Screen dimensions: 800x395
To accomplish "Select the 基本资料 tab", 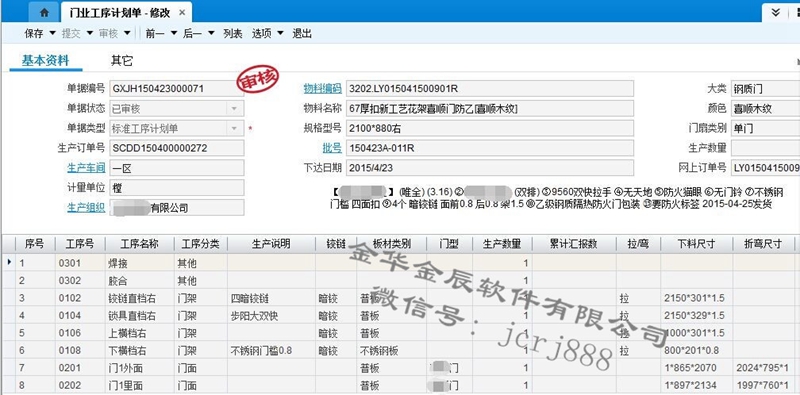I will tap(45, 61).
